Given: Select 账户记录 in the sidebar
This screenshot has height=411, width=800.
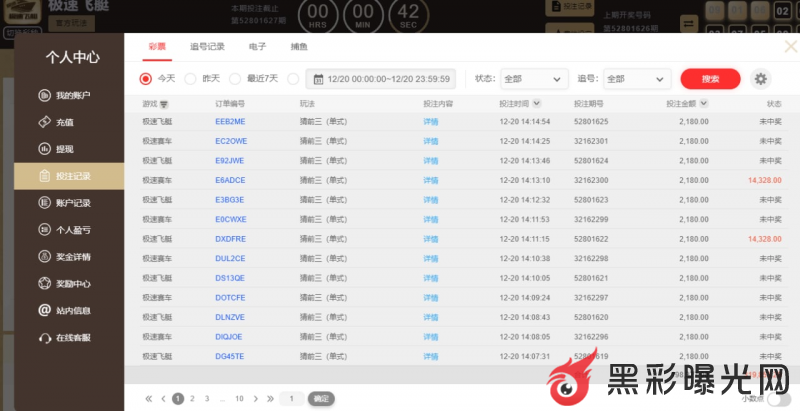Looking at the screenshot, I should pos(72,203).
